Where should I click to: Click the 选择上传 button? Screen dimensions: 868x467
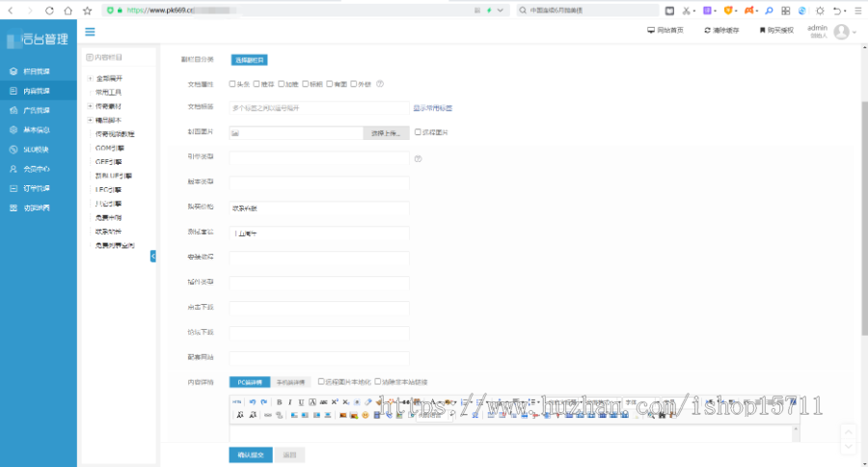coord(386,133)
